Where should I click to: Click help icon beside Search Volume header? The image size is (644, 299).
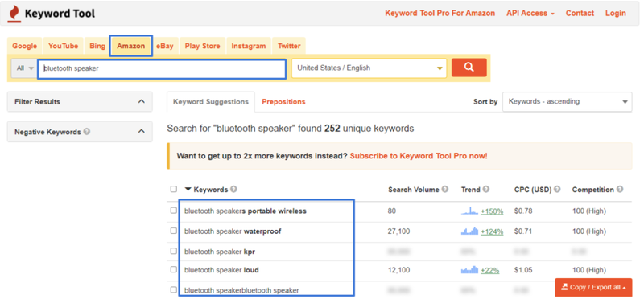point(445,190)
